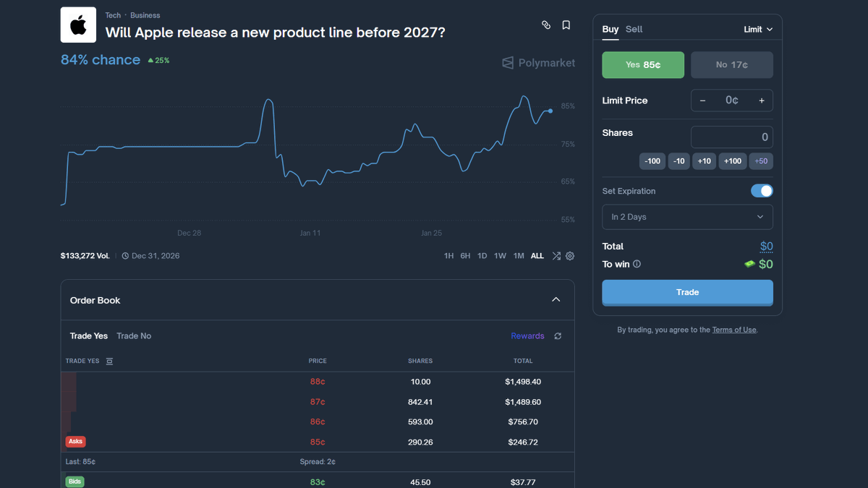This screenshot has width=868, height=488.
Task: Open the Limit order type dropdown
Action: (x=758, y=30)
